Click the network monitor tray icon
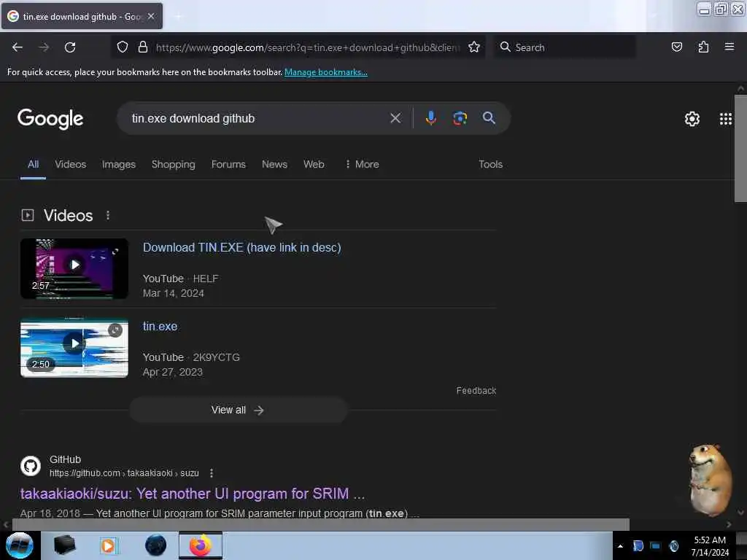 click(656, 545)
